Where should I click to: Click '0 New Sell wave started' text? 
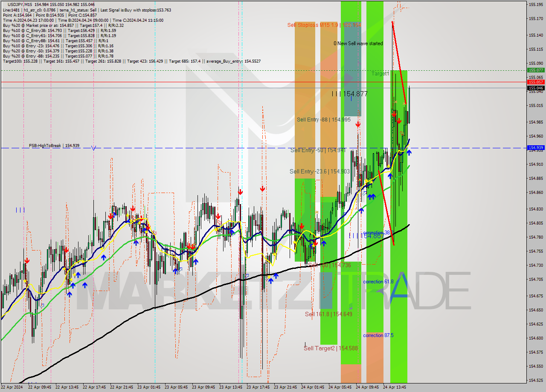tap(358, 43)
